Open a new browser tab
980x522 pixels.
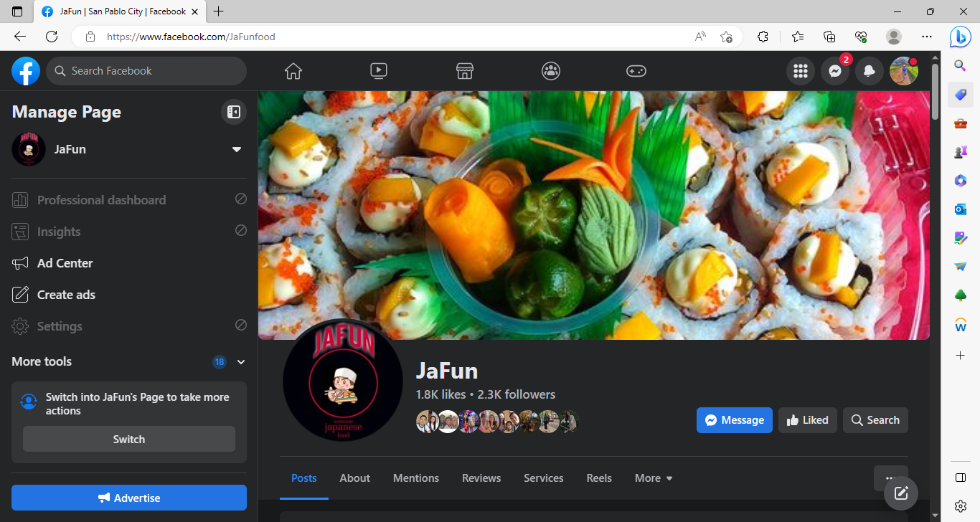coord(219,11)
